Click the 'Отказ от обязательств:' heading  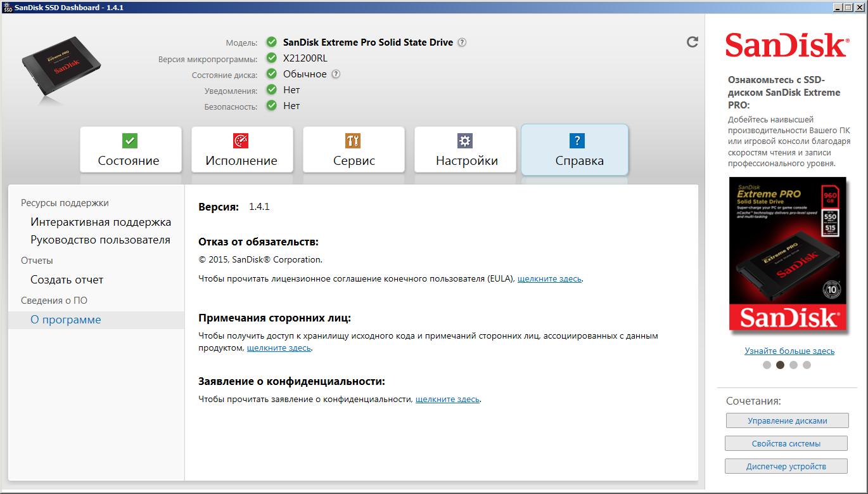click(258, 242)
